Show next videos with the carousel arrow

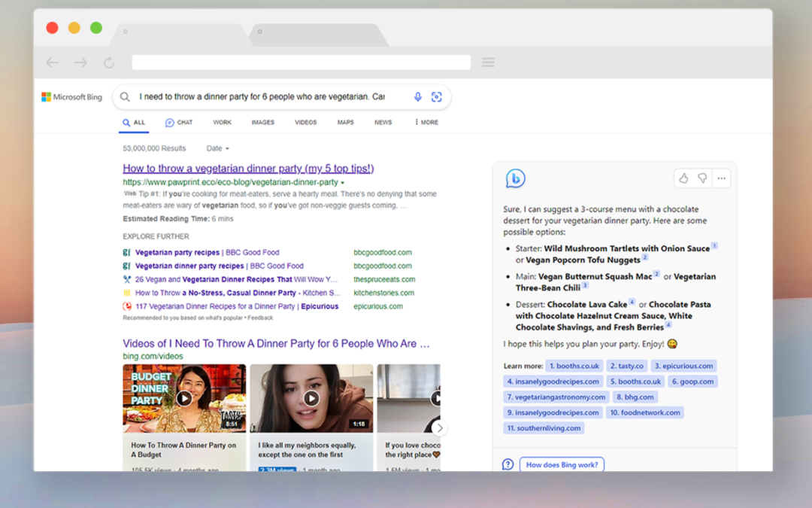click(440, 428)
